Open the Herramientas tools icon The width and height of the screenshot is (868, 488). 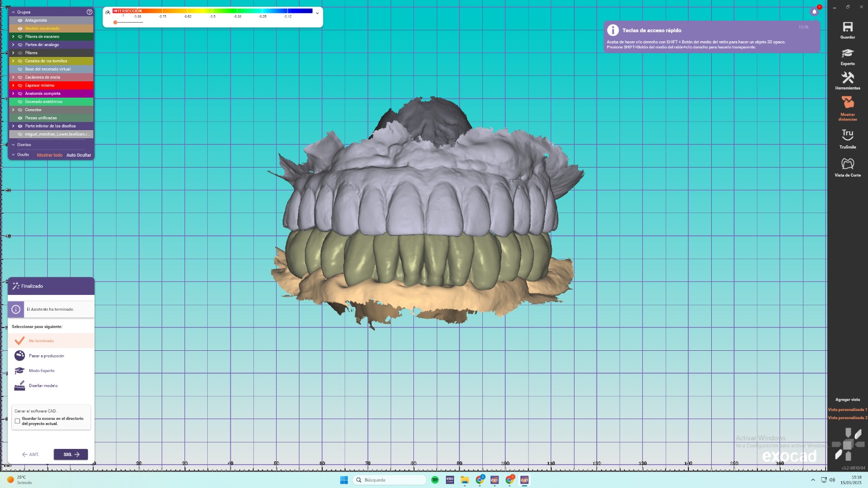click(x=847, y=78)
